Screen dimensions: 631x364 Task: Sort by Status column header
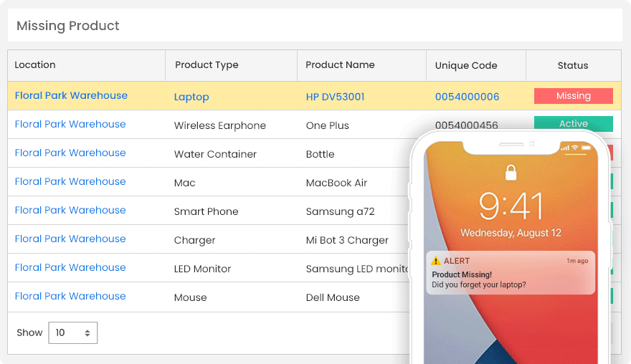coord(572,65)
